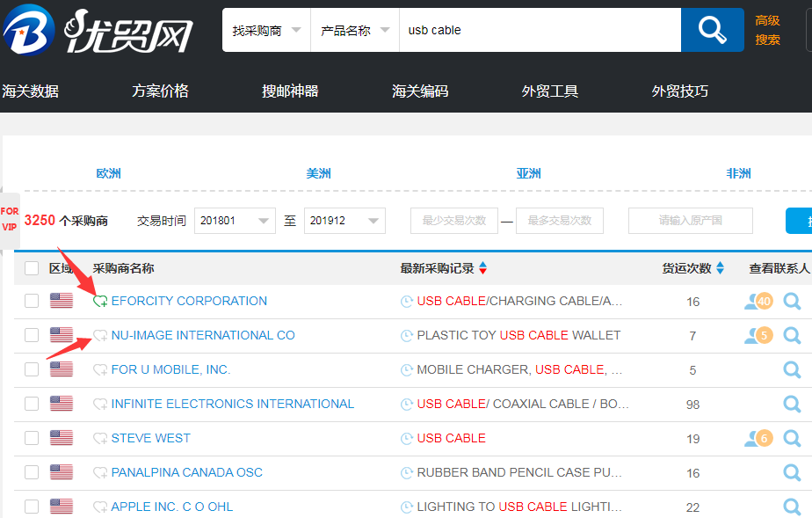
Task: Click the 最多交易次数 input field
Action: click(x=560, y=221)
